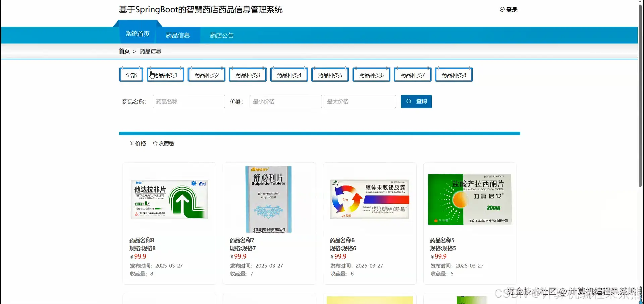Click the 规格:规格7 text
The height and width of the screenshot is (304, 644).
point(243,248)
